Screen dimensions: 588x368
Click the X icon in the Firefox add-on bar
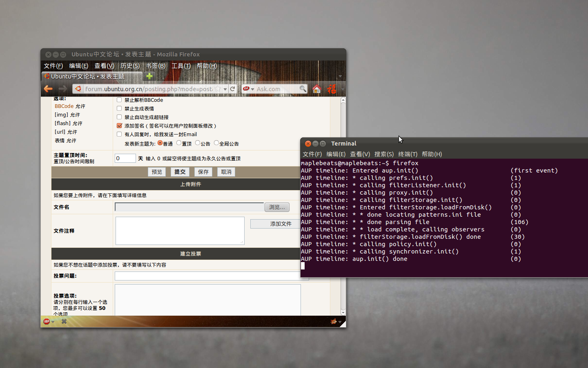coord(64,321)
